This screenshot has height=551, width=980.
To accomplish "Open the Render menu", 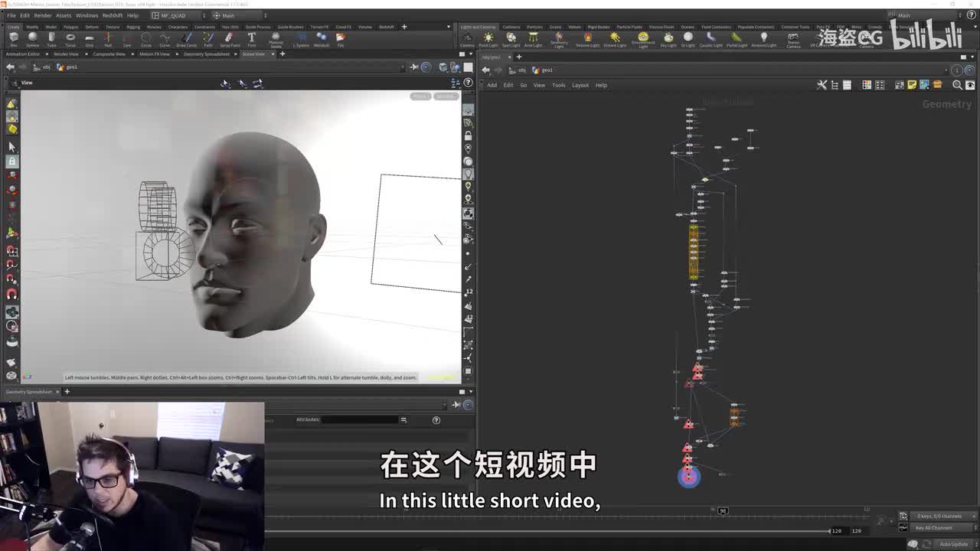I will (43, 15).
